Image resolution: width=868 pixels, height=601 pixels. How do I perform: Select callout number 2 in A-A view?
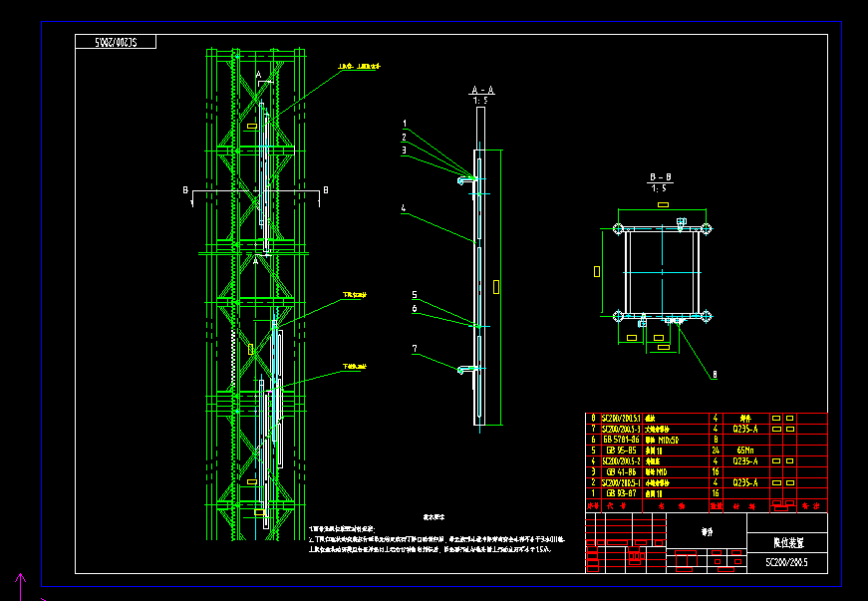(405, 137)
